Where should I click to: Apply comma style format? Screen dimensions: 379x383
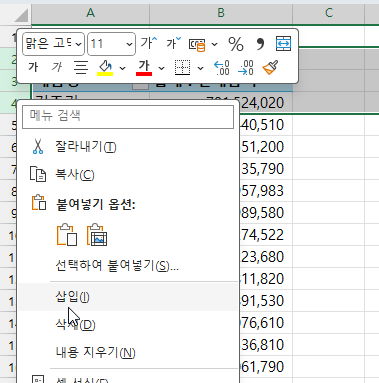260,44
